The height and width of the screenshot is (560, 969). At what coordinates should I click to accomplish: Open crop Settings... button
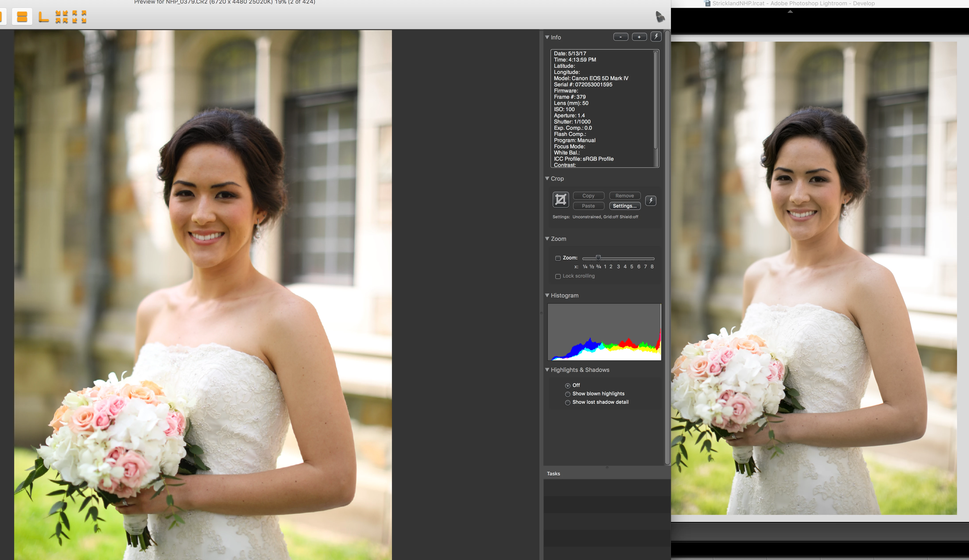(624, 206)
